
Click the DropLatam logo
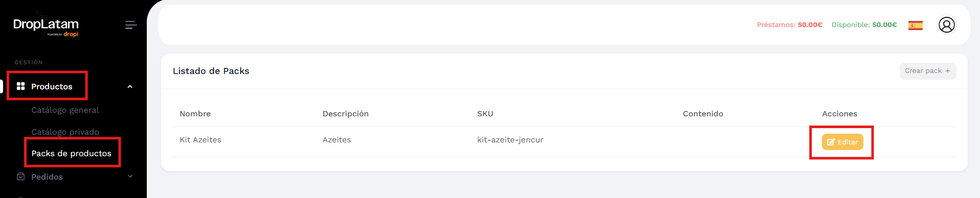(x=46, y=27)
